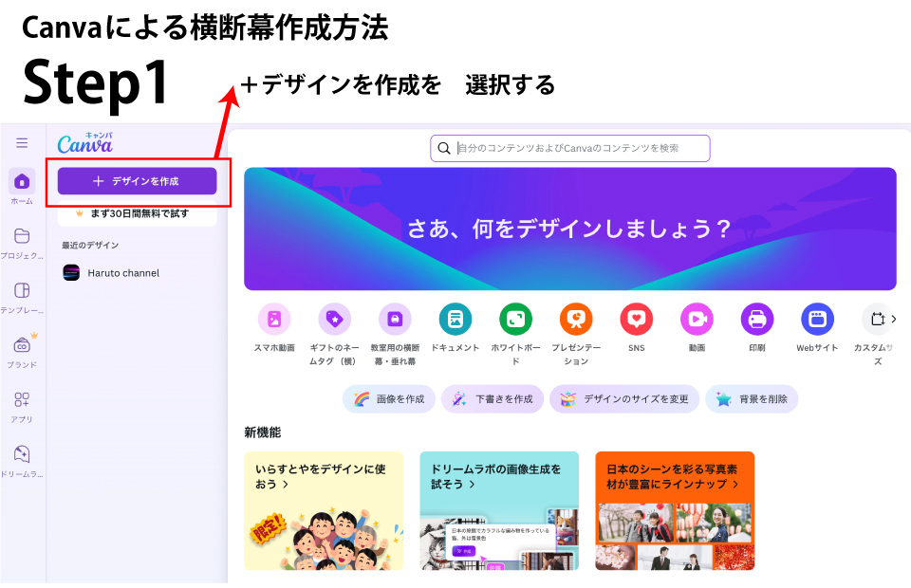Click the さあ、何をデザインしましょう banner
The image size is (911, 588).
click(x=570, y=229)
